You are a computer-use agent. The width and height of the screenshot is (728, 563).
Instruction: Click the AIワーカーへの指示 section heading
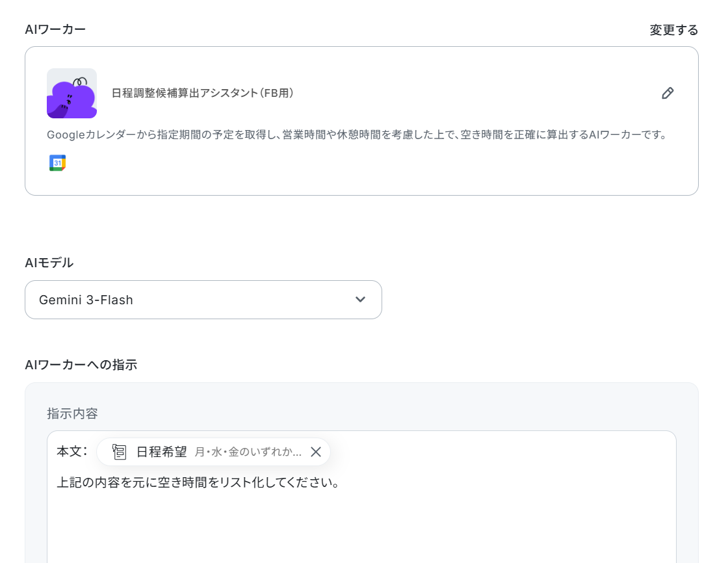tap(81, 365)
